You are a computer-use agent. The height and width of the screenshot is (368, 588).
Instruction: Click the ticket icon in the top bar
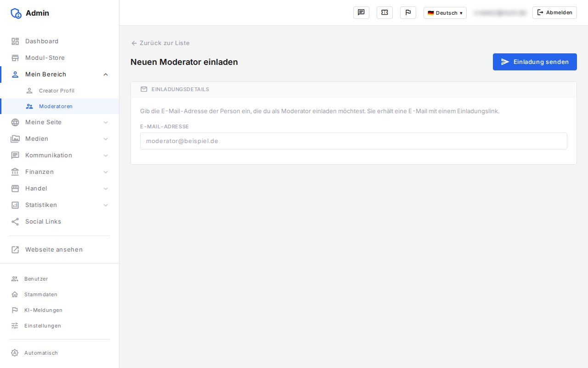384,12
